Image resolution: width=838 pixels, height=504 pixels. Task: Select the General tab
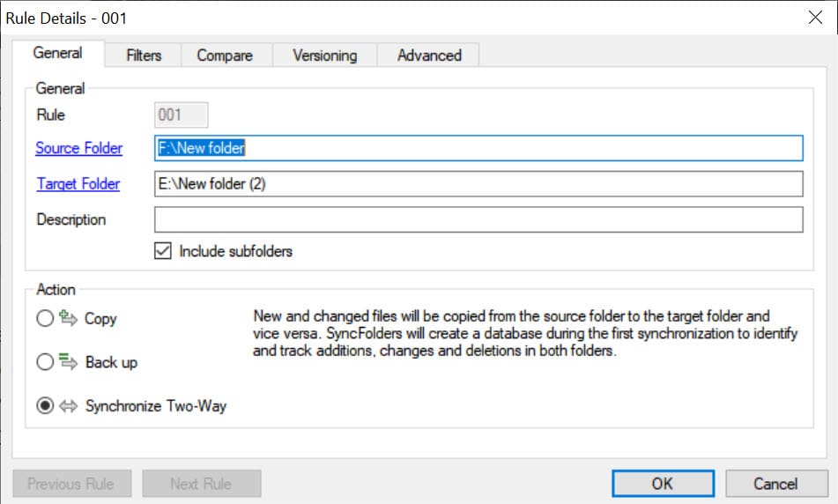[57, 54]
